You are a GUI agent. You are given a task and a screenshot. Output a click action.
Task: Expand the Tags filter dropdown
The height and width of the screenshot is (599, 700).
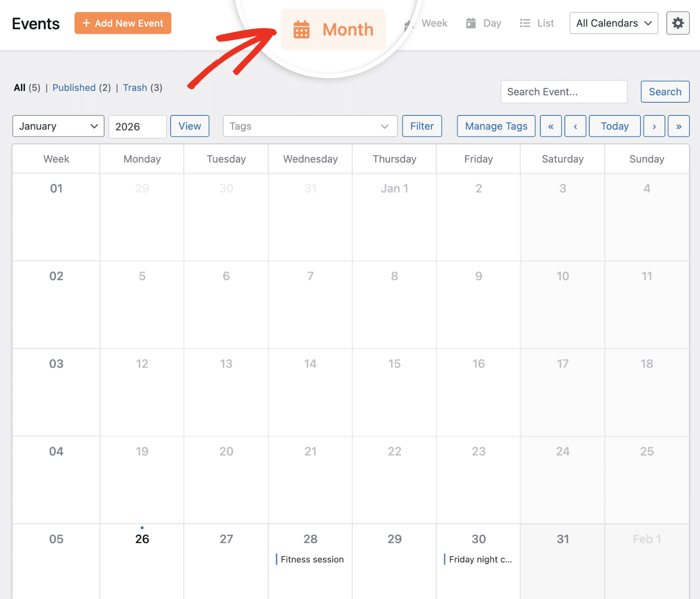310,126
